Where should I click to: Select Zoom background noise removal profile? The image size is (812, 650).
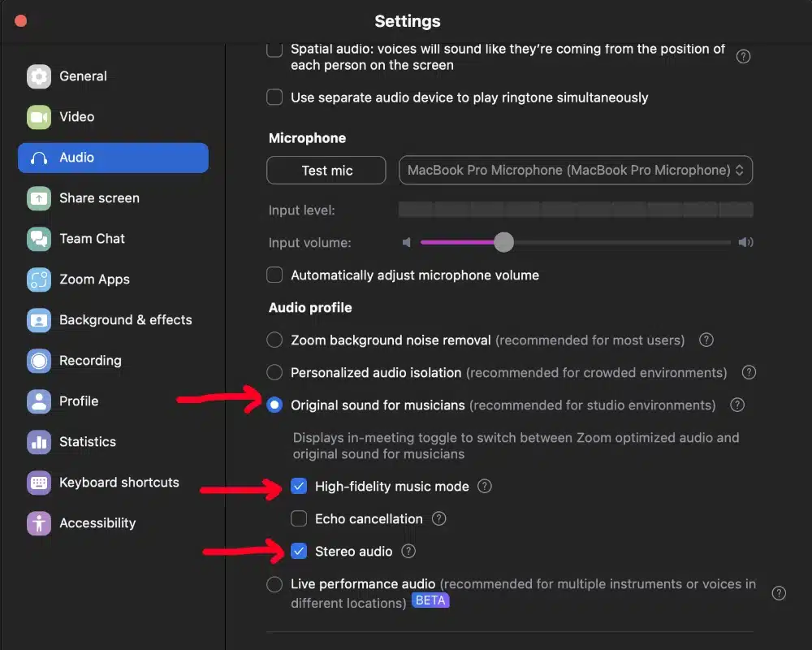pos(274,340)
